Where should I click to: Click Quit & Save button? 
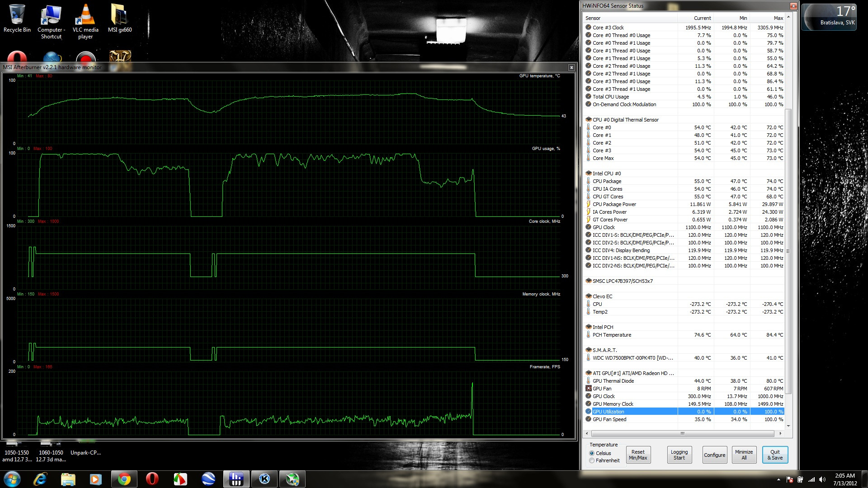tap(775, 455)
